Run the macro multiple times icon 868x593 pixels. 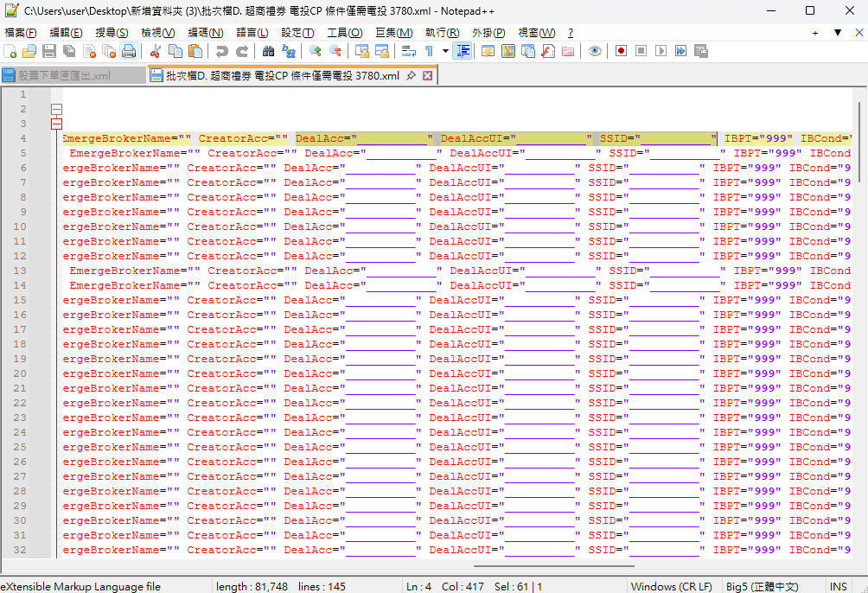click(681, 52)
